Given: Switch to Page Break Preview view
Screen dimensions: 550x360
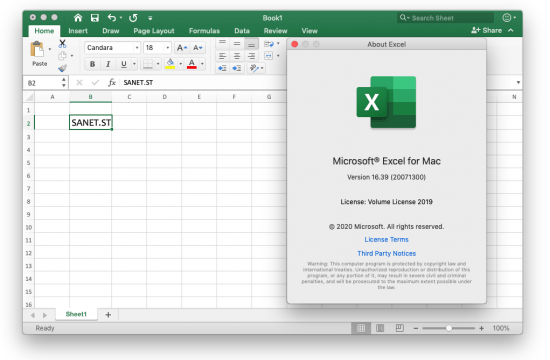Looking at the screenshot, I should click(400, 328).
